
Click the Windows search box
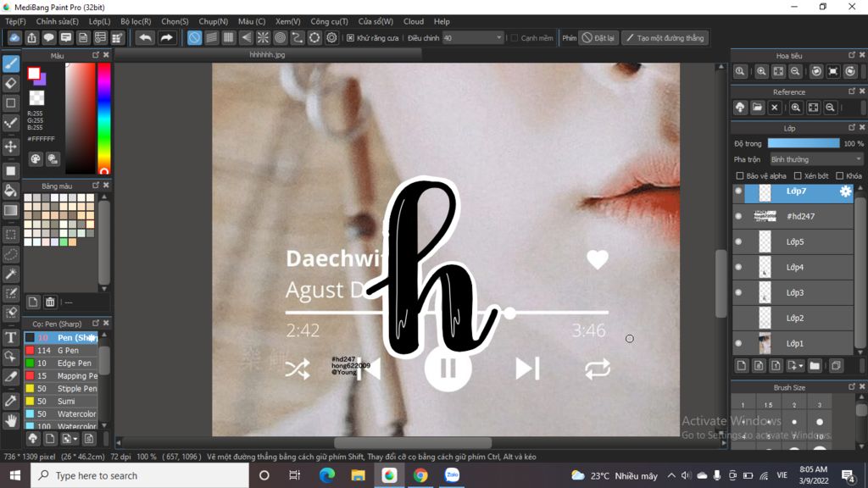[140, 475]
